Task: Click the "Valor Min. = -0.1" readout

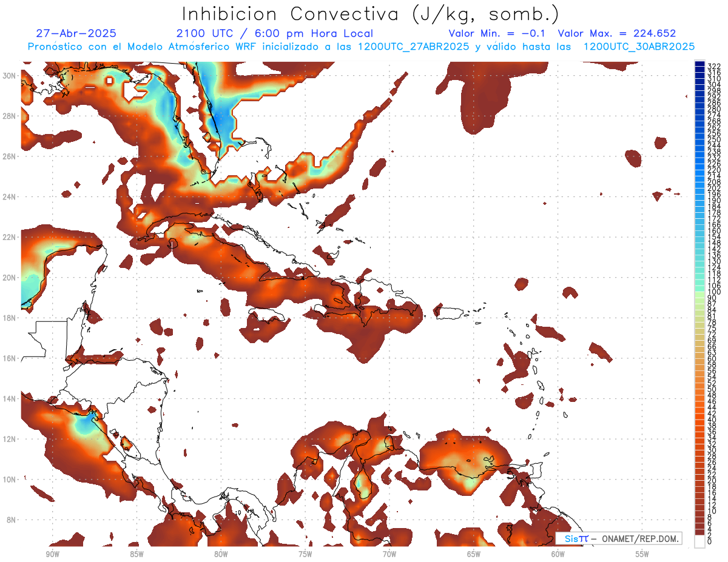Action: point(497,33)
